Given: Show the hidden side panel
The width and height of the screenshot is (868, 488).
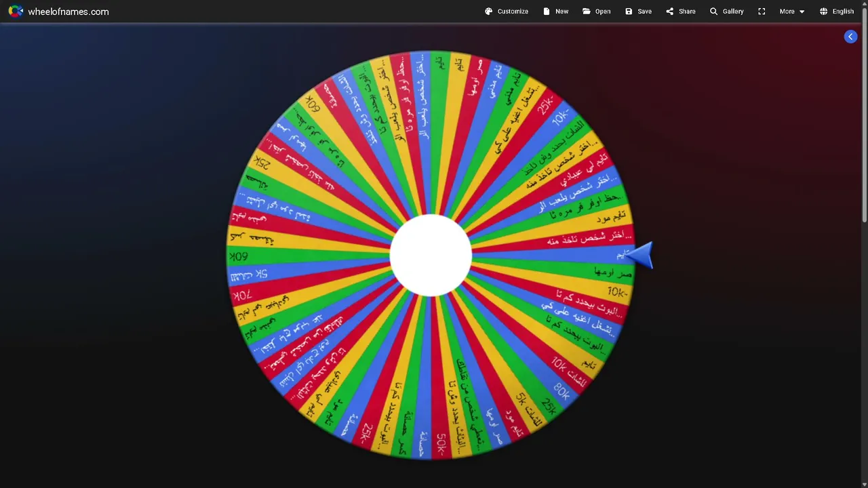Looking at the screenshot, I should click(850, 37).
